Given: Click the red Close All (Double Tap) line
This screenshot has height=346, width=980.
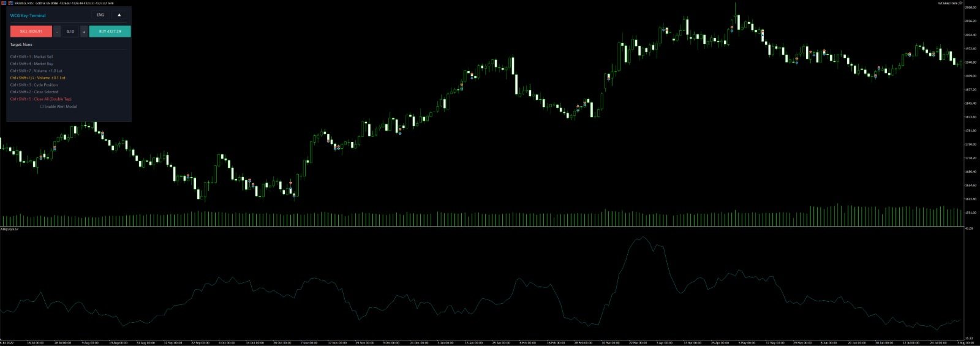Looking at the screenshot, I should 40,99.
